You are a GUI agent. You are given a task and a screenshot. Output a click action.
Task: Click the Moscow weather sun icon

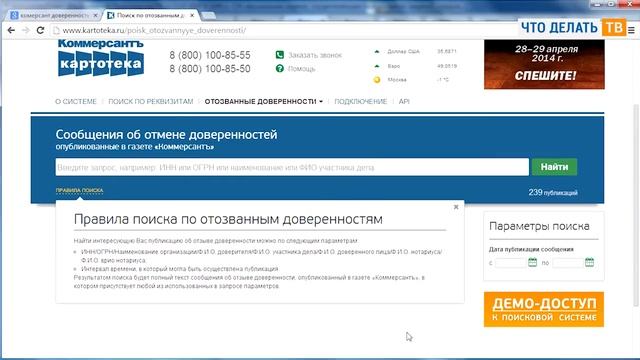click(377, 80)
